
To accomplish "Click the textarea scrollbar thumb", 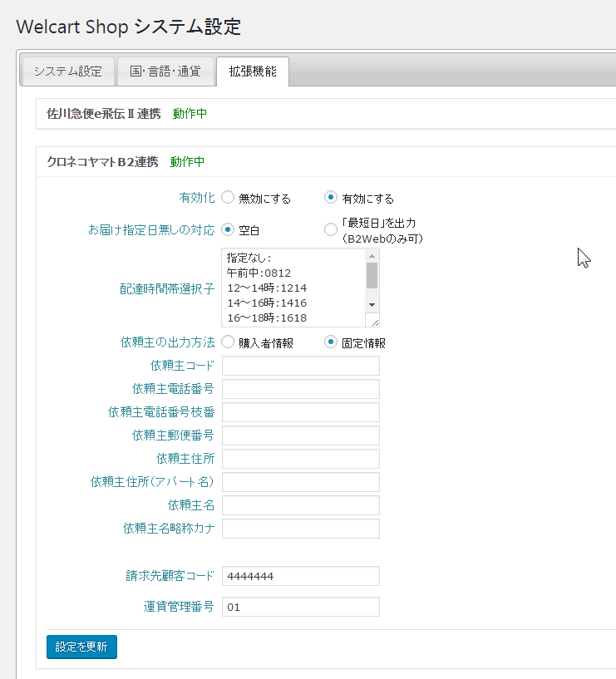I will [x=372, y=275].
